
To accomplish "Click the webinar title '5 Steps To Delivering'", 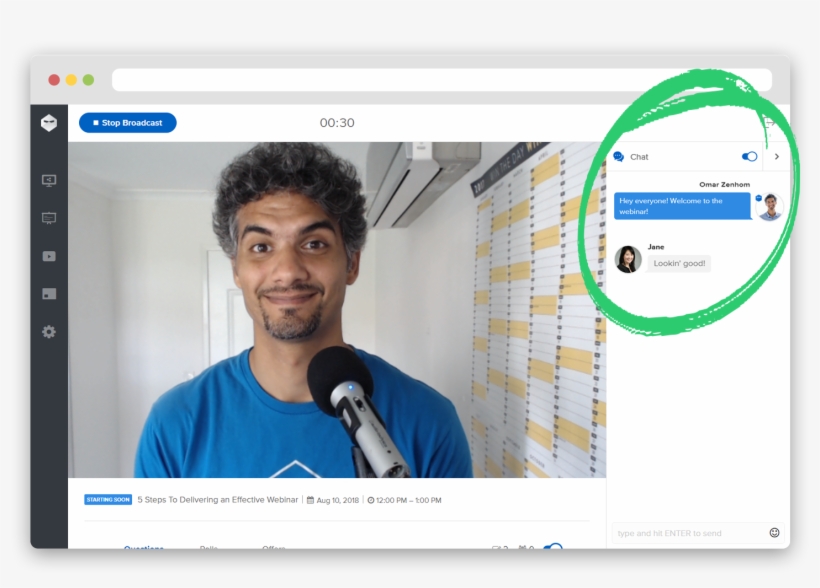I will click(217, 500).
